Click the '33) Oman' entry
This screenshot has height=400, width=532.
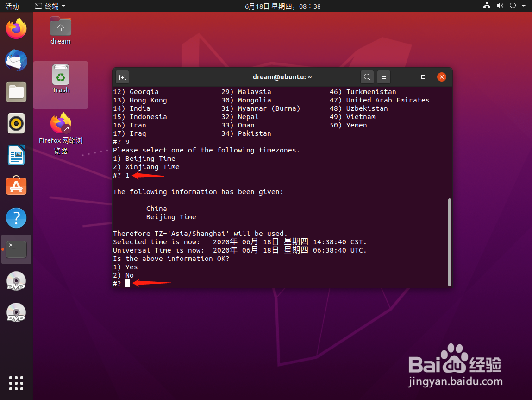click(x=238, y=125)
